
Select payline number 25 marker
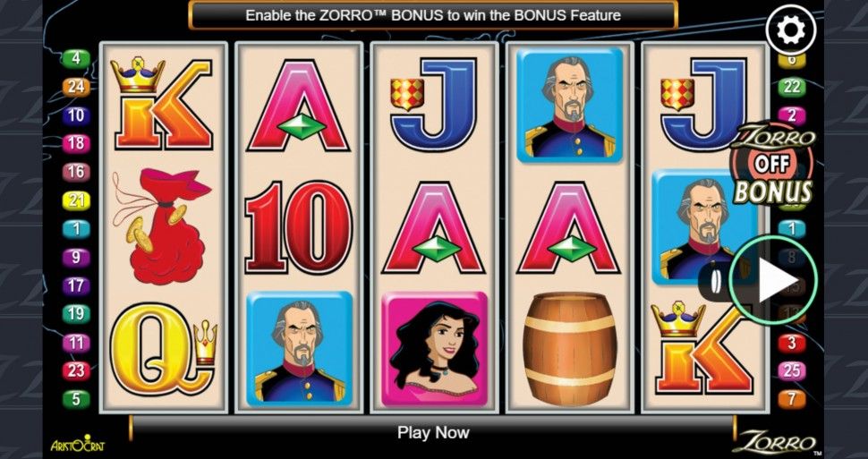[x=792, y=371]
